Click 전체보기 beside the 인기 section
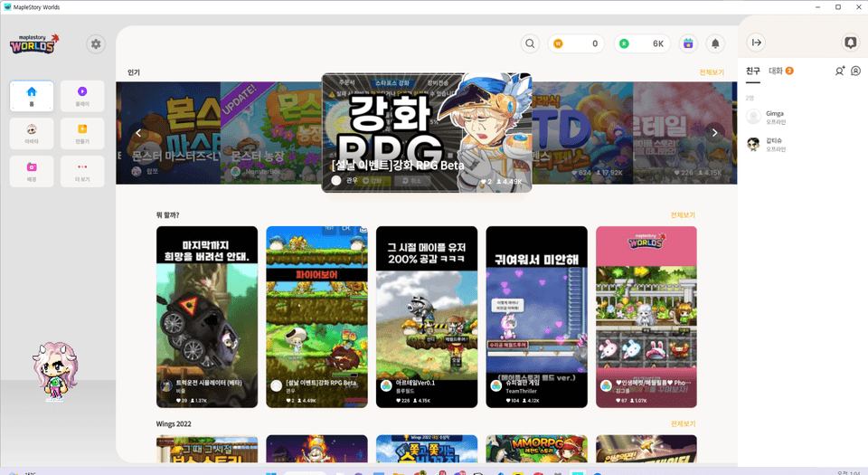This screenshot has width=868, height=475. click(712, 72)
